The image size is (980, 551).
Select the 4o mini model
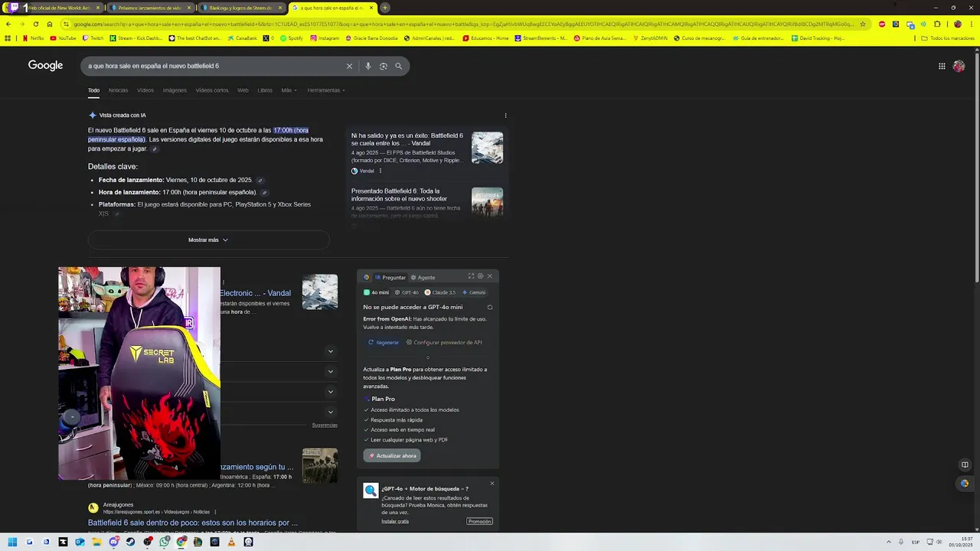376,292
